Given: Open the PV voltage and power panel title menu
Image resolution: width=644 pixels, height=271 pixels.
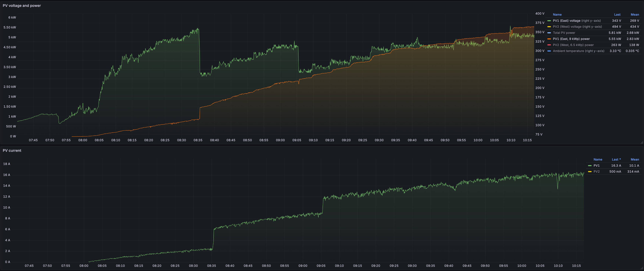Looking at the screenshot, I should click(x=22, y=5).
